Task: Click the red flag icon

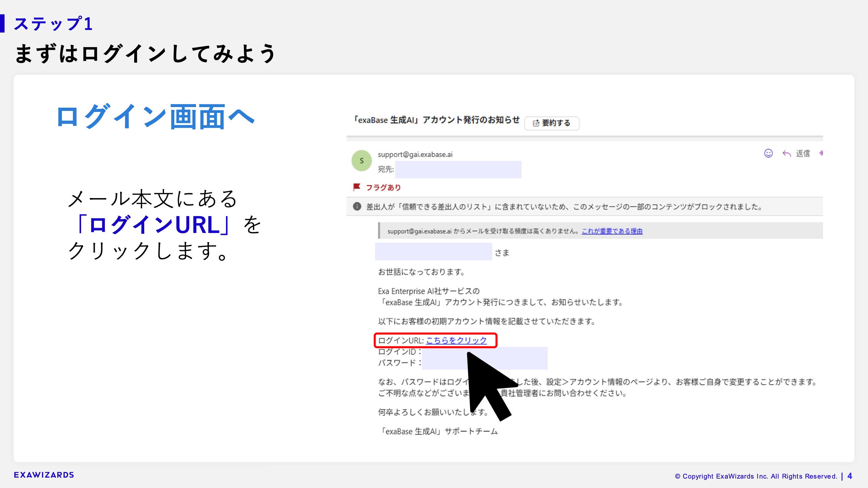Action: (x=357, y=187)
